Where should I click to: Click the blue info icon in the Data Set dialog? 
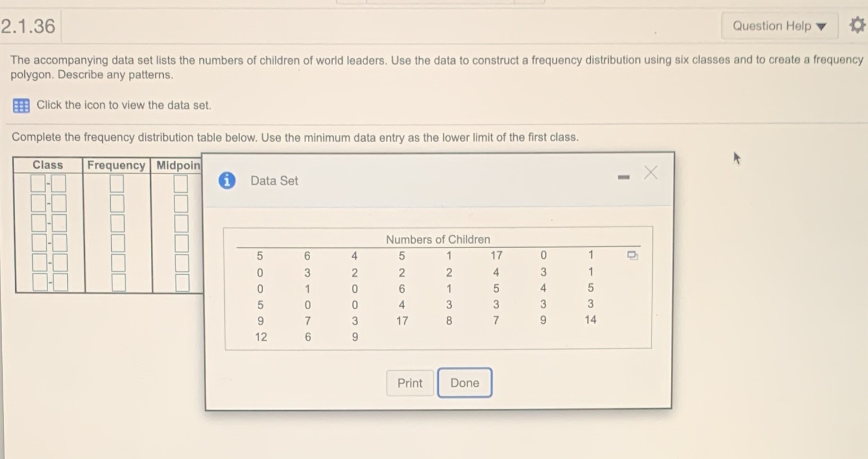coord(226,180)
